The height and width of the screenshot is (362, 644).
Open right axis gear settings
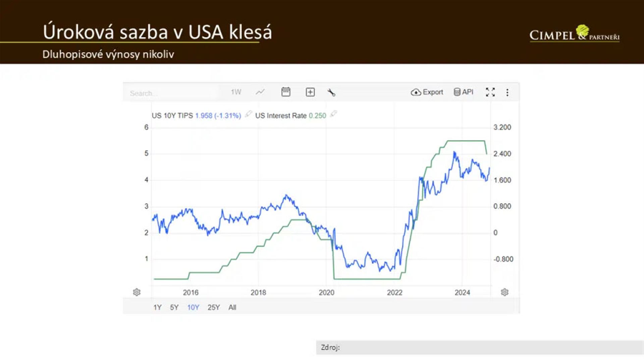504,292
